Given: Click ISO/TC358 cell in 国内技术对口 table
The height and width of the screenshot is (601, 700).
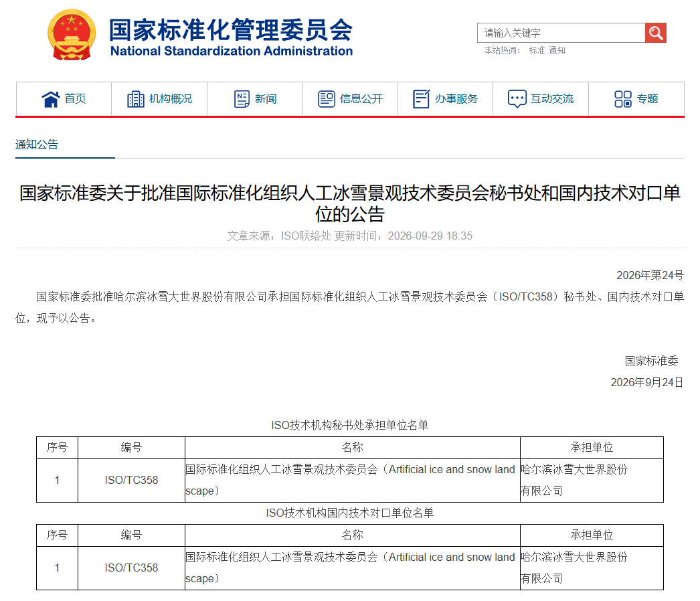Looking at the screenshot, I should 131,568.
